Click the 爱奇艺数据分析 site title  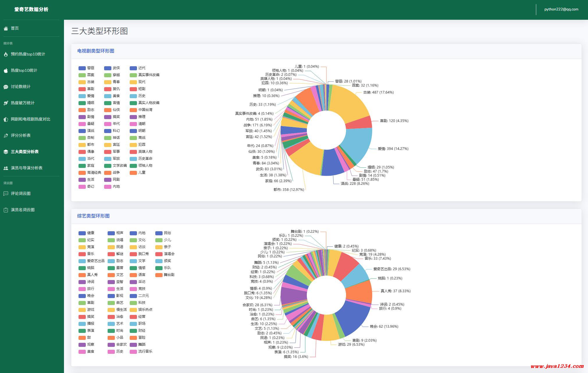coord(31,9)
